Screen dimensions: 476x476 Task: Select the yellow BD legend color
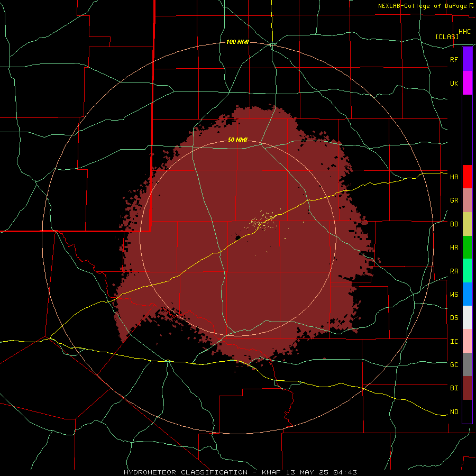click(x=467, y=224)
